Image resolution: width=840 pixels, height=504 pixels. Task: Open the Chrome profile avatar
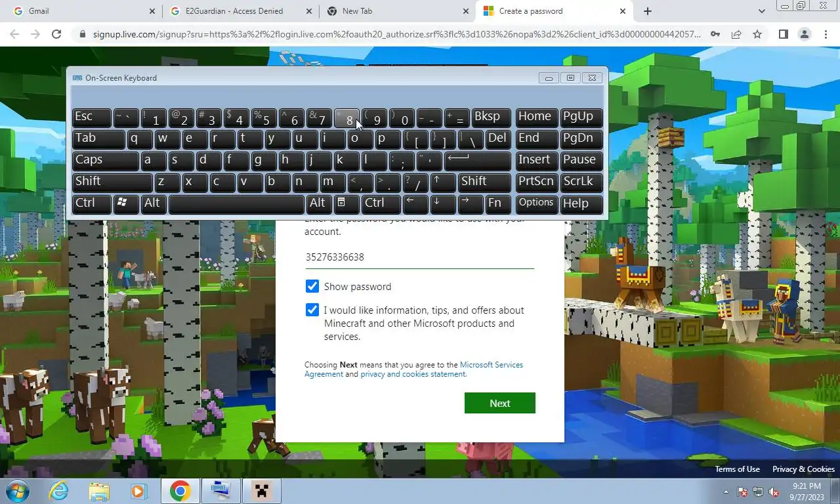(804, 34)
